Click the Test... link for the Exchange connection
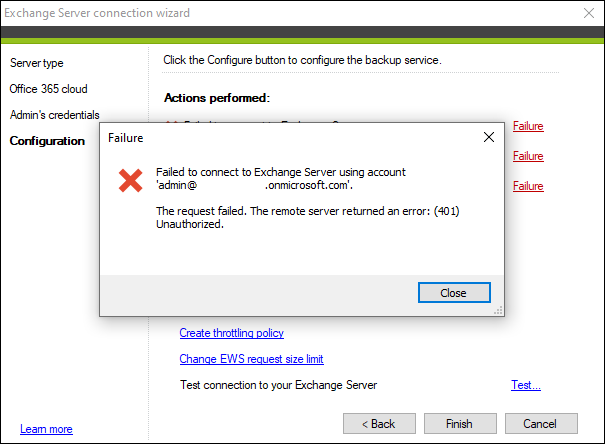 coord(526,385)
